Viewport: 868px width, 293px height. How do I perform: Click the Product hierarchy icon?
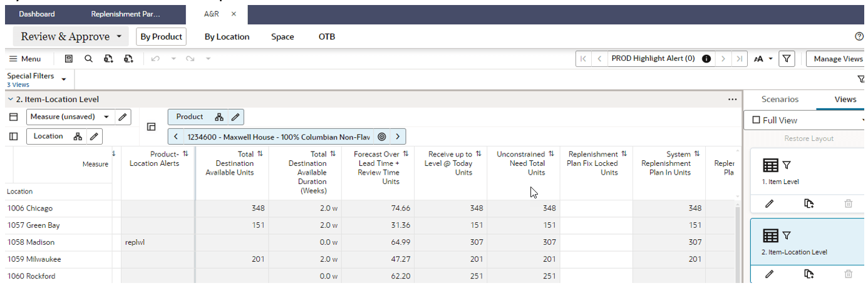click(219, 117)
